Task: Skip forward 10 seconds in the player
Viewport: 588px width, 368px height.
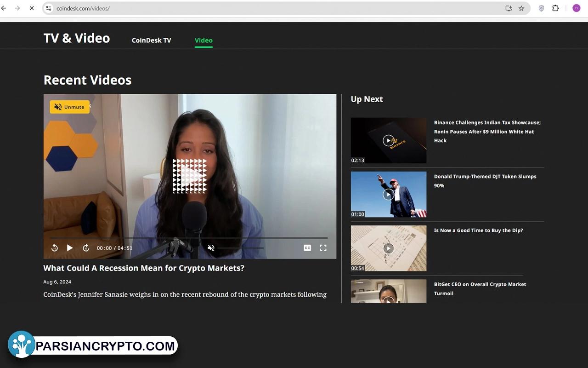Action: click(x=86, y=248)
